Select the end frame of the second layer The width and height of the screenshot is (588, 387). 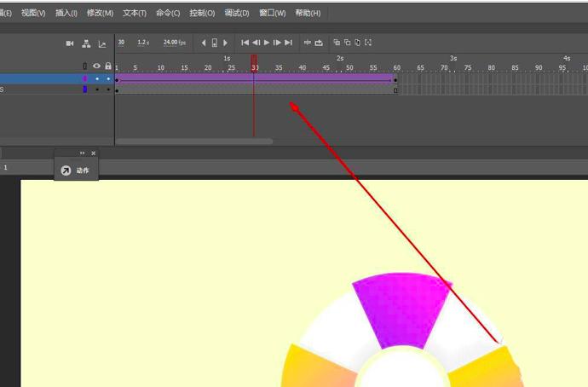pyautogui.click(x=395, y=90)
